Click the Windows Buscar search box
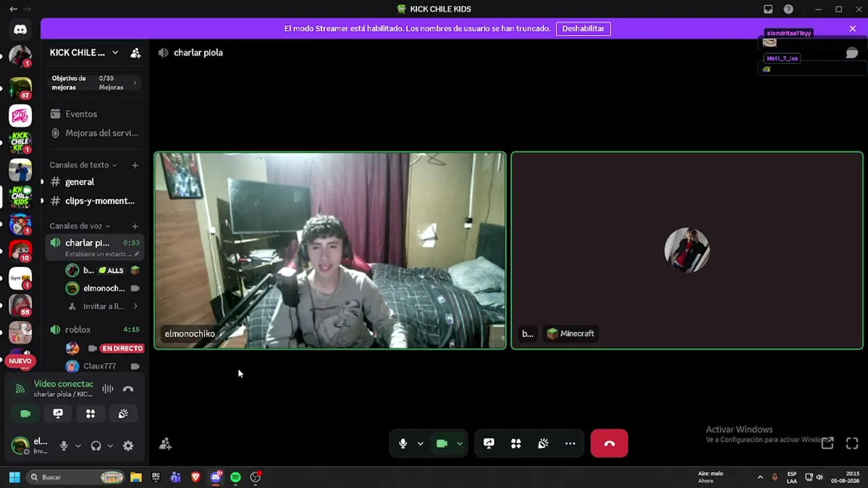The image size is (868, 488). click(75, 477)
